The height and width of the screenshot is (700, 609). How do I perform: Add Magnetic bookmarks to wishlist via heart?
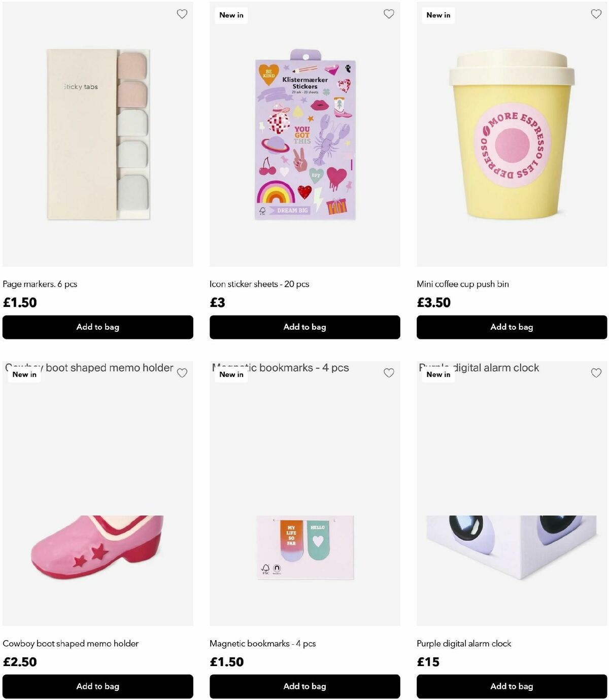389,373
